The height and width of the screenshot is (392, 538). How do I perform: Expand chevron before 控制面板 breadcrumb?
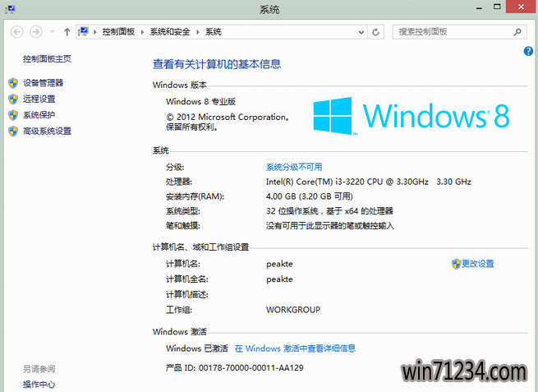(x=95, y=32)
